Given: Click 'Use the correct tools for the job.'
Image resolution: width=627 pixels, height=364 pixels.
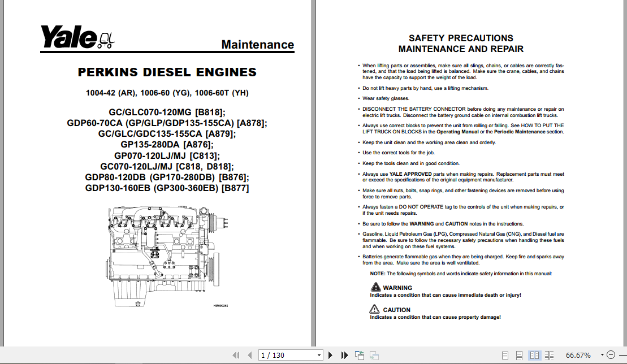Looking at the screenshot, I should click(x=399, y=153).
